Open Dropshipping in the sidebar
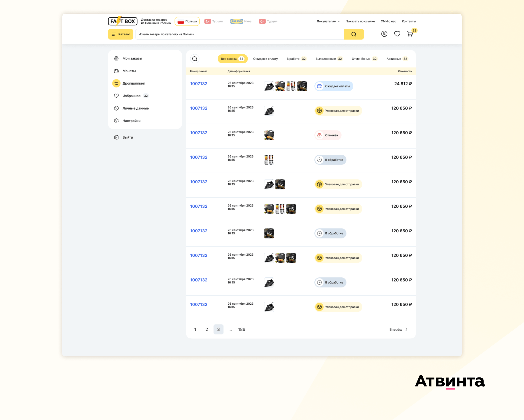This screenshot has width=524, height=420. 134,83
